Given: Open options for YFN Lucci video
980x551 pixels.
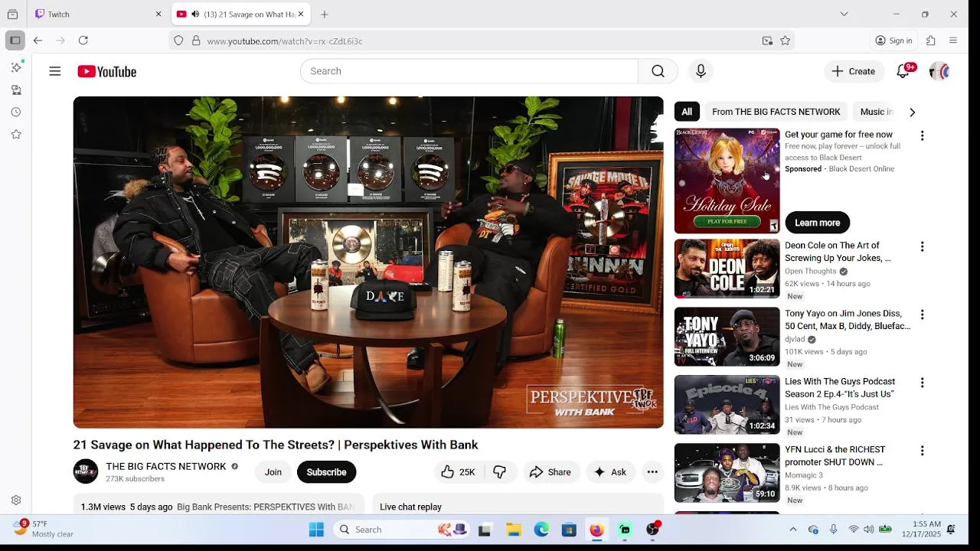Looking at the screenshot, I should click(x=922, y=451).
